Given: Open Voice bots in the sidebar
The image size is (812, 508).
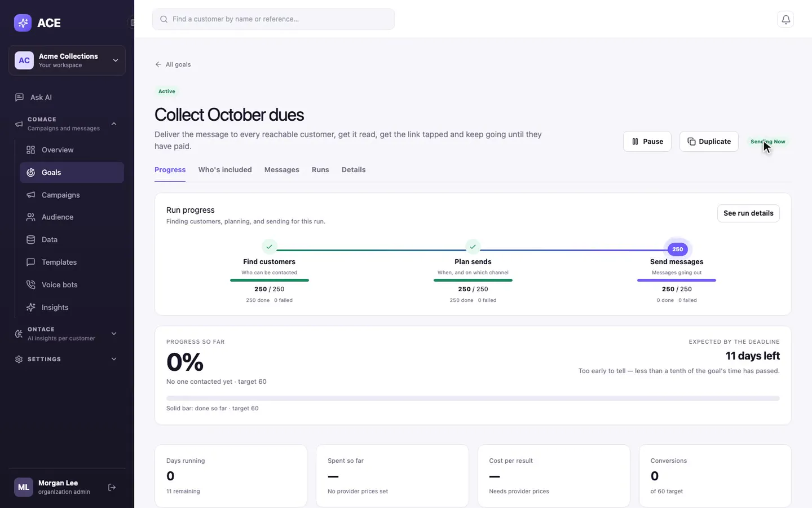Looking at the screenshot, I should [72, 284].
